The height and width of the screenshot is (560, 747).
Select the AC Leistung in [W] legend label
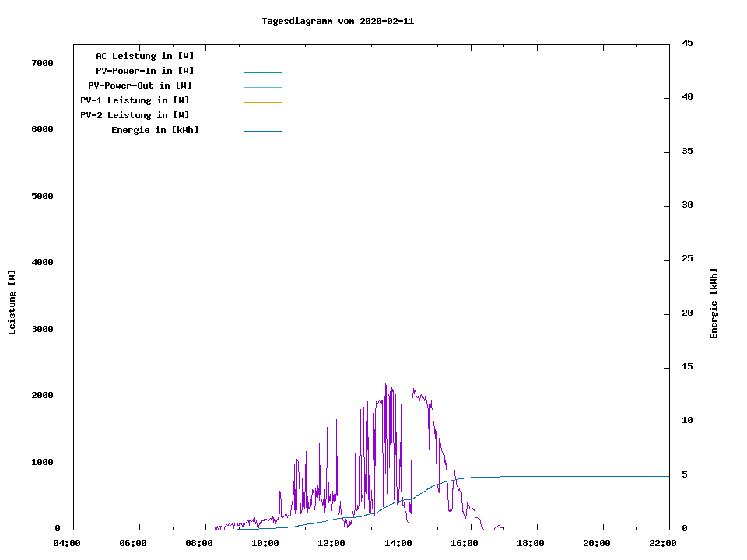pyautogui.click(x=145, y=56)
